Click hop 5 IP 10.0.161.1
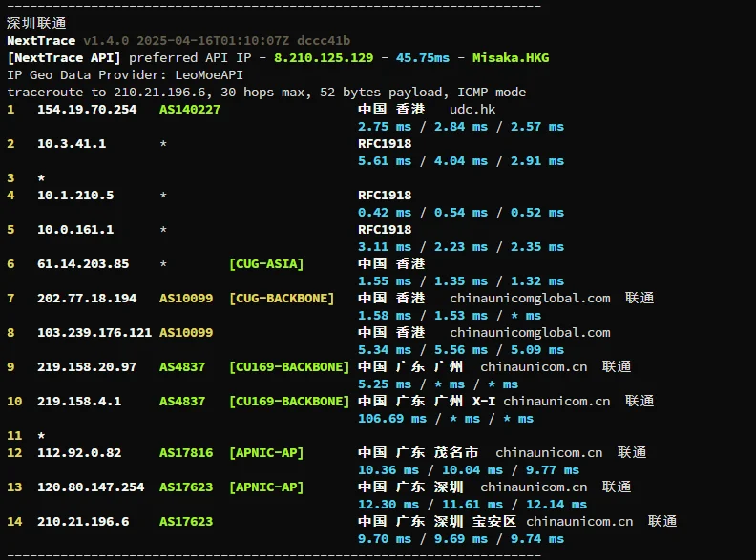Screen dimensions: 756x560 (x=75, y=229)
